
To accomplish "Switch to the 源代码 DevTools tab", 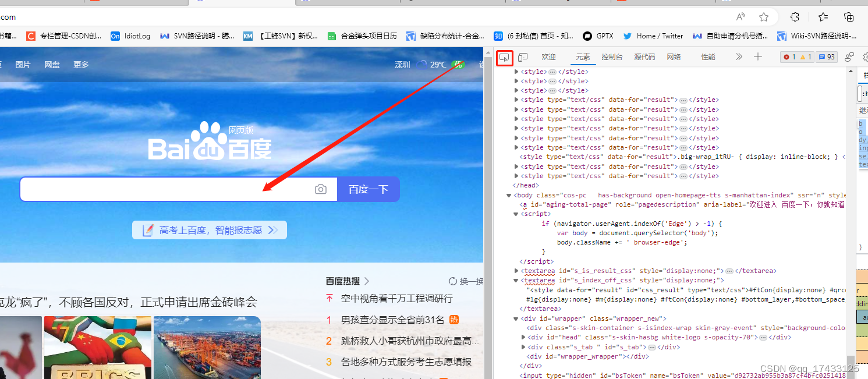I will [x=644, y=57].
